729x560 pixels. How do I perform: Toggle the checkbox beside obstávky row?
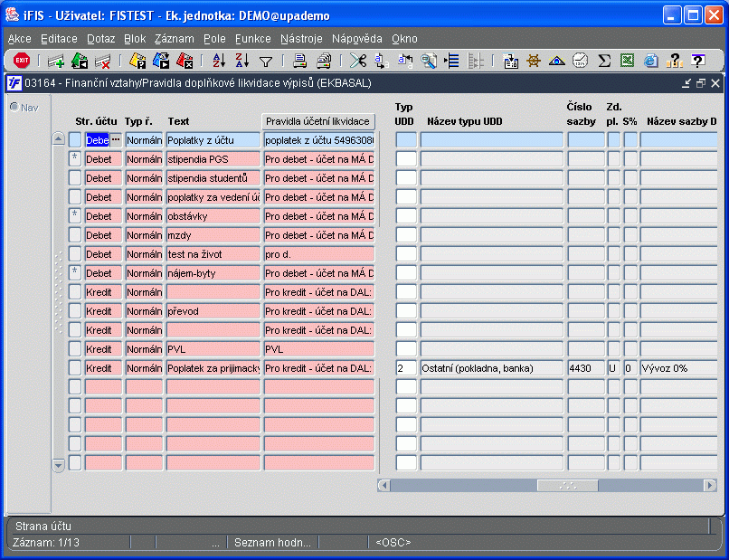[x=75, y=216]
